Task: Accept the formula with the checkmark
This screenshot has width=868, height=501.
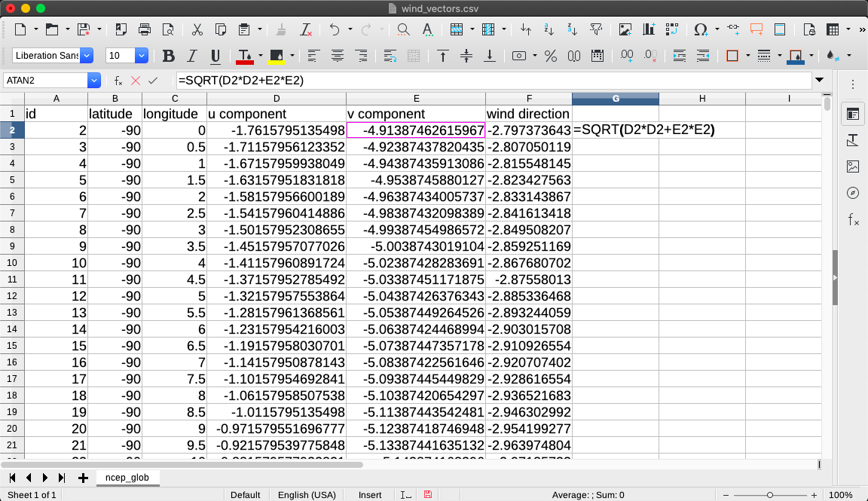Action: [153, 81]
